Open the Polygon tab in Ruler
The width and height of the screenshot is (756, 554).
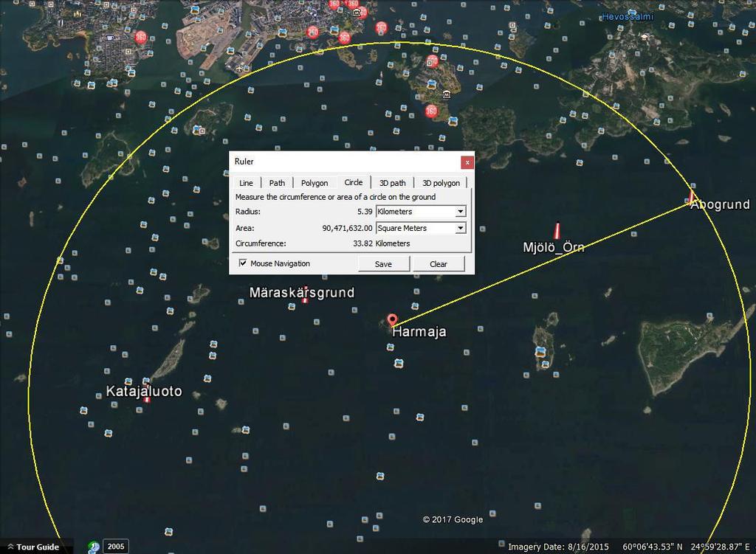(315, 183)
